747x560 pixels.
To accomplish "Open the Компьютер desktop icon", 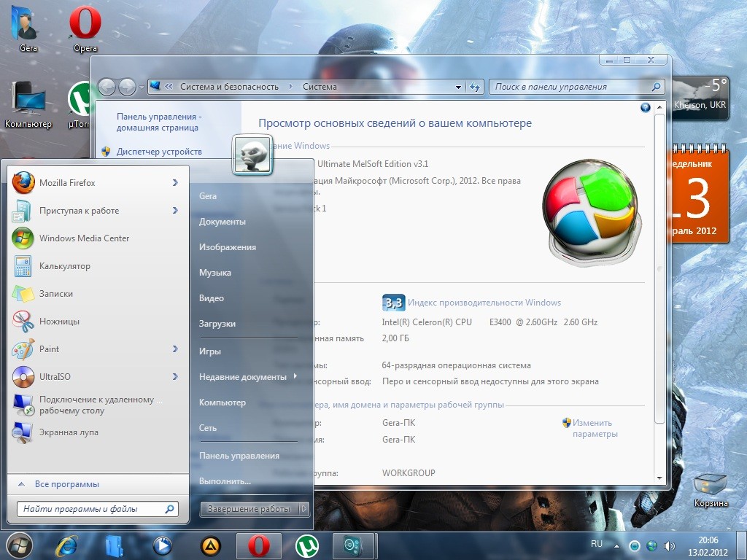I will 28,104.
